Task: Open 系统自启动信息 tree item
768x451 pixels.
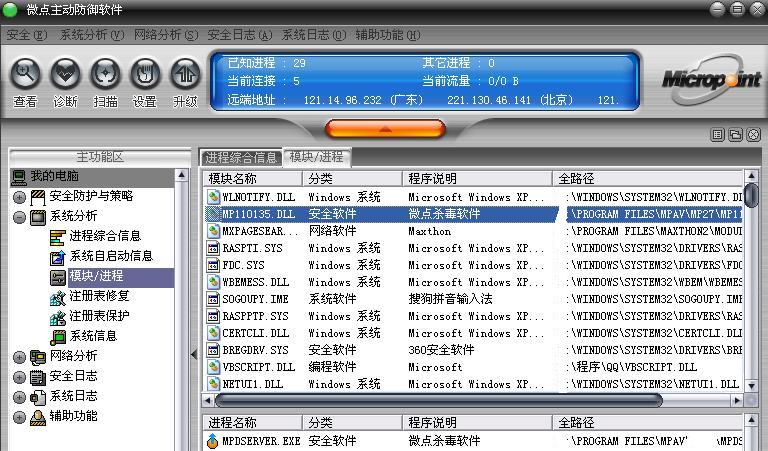Action: point(111,256)
